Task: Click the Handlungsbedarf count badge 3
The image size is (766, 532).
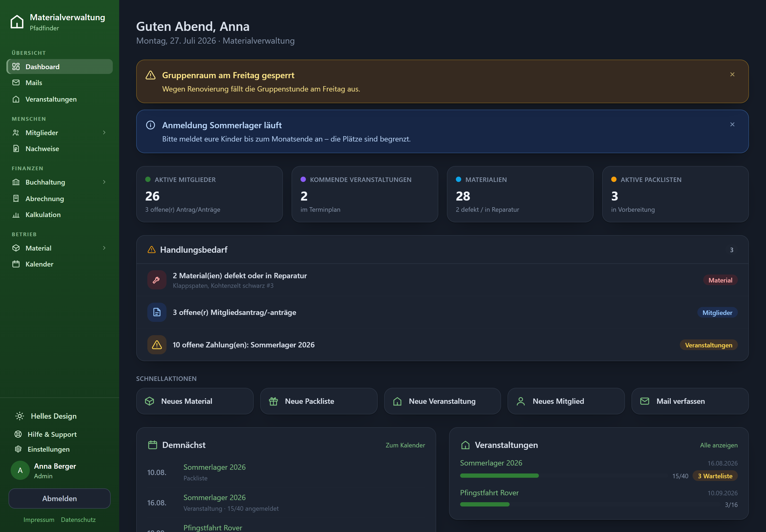Action: point(732,250)
